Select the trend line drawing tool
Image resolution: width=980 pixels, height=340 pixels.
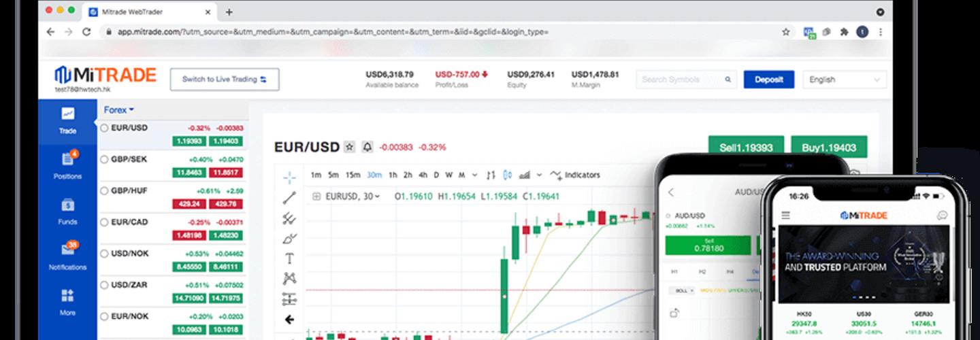[x=289, y=199]
